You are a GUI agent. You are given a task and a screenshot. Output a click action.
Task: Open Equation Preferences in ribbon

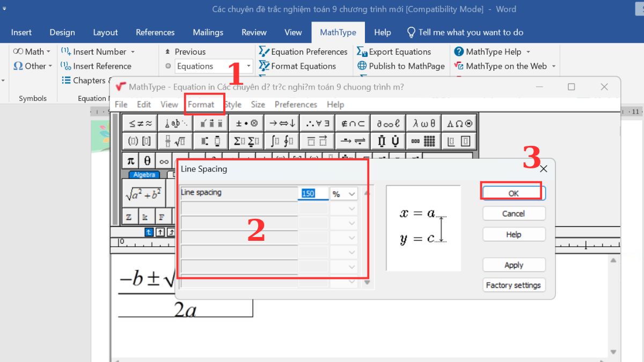coord(303,51)
